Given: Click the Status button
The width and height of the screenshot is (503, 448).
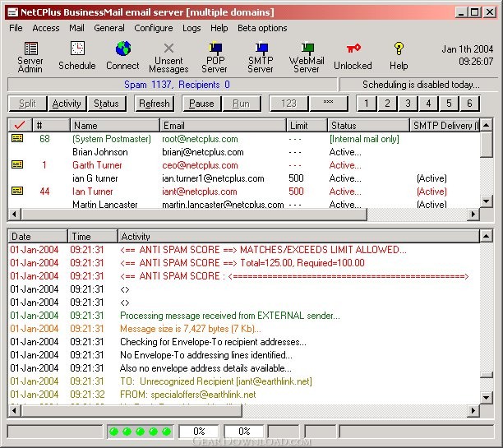Looking at the screenshot, I should click(107, 104).
